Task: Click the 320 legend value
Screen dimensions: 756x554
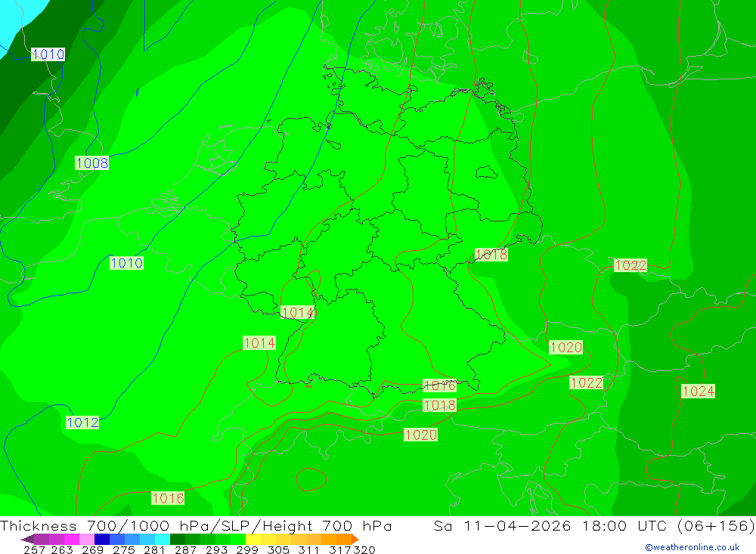Action: [364, 549]
